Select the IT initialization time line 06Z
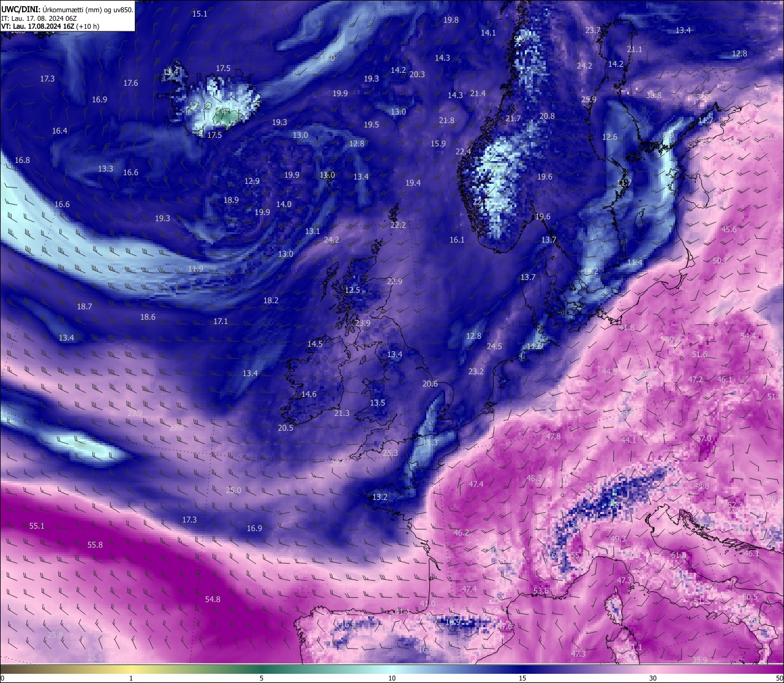 pyautogui.click(x=39, y=18)
